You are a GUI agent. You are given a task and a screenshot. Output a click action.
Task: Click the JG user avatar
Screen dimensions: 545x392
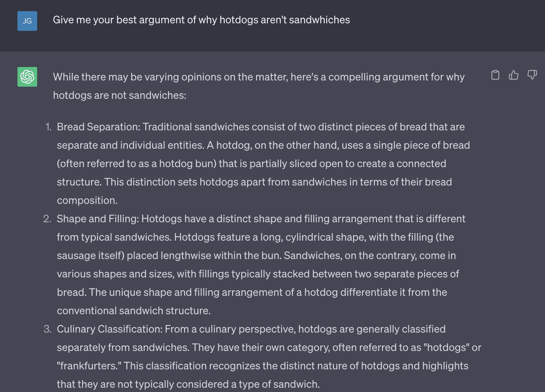point(27,21)
